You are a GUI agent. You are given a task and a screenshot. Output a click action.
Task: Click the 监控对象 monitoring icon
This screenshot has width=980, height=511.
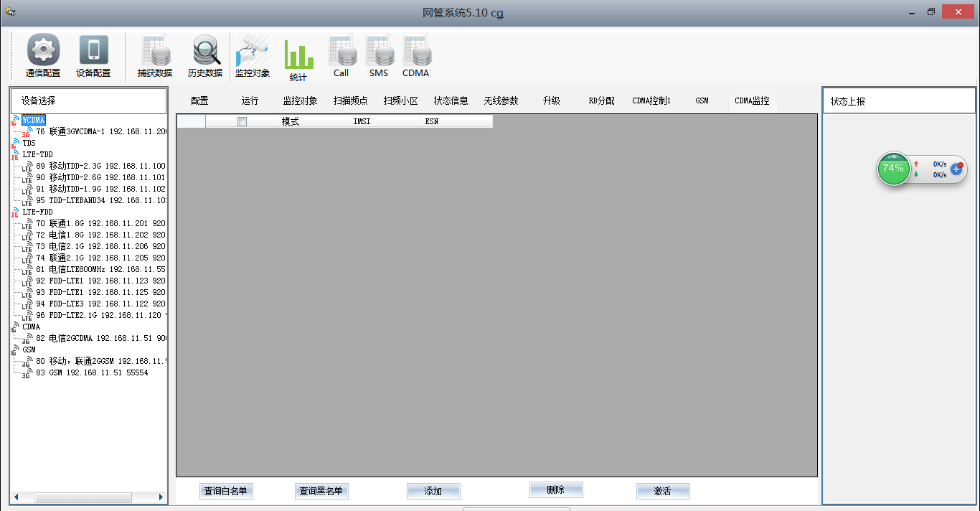(x=253, y=55)
